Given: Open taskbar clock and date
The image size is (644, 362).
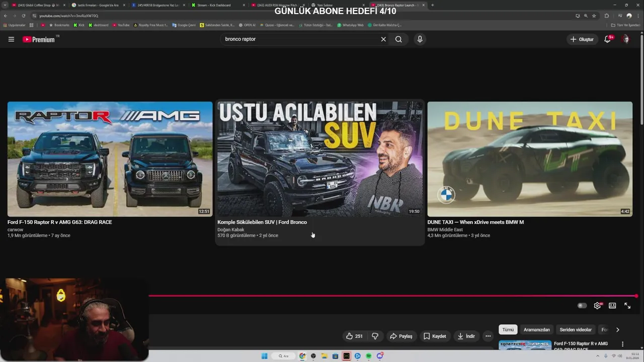Looking at the screenshot, I should [x=631, y=356].
